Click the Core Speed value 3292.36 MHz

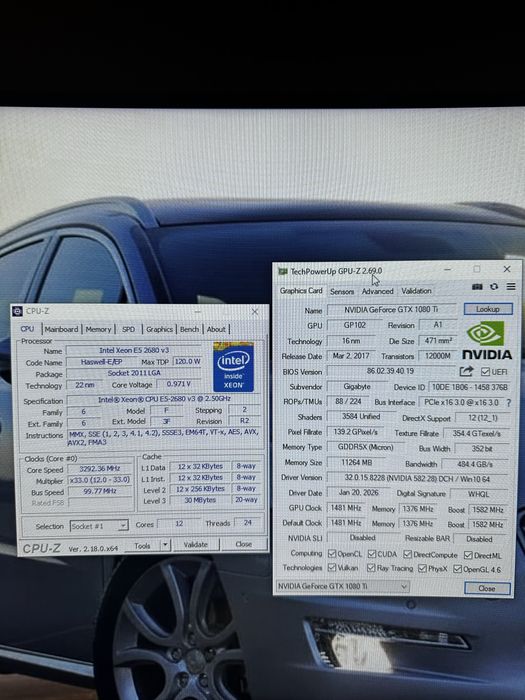(100, 469)
